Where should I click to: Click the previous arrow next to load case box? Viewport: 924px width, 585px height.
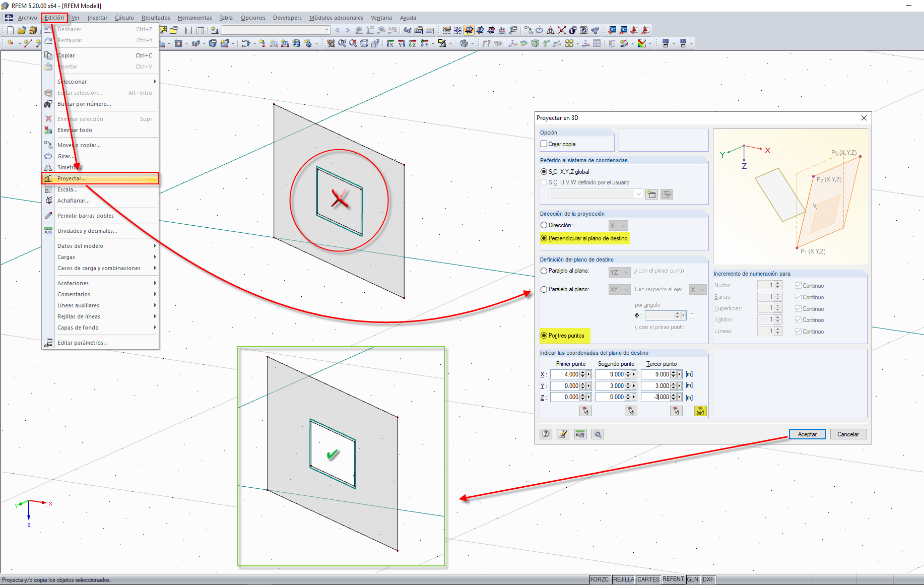(x=337, y=30)
